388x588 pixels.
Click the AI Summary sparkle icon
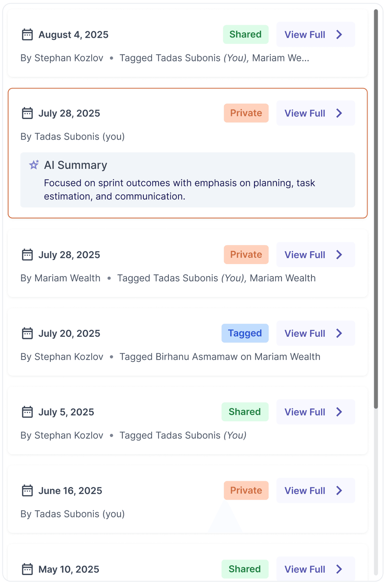(34, 164)
